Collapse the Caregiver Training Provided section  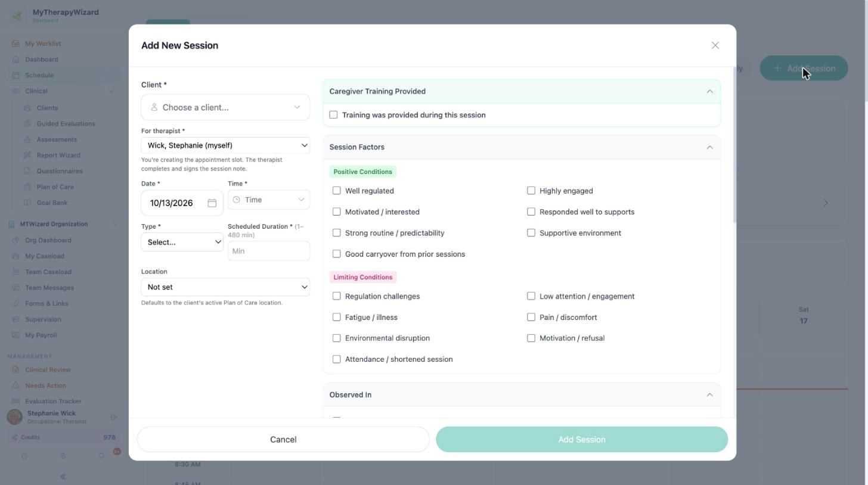(709, 91)
